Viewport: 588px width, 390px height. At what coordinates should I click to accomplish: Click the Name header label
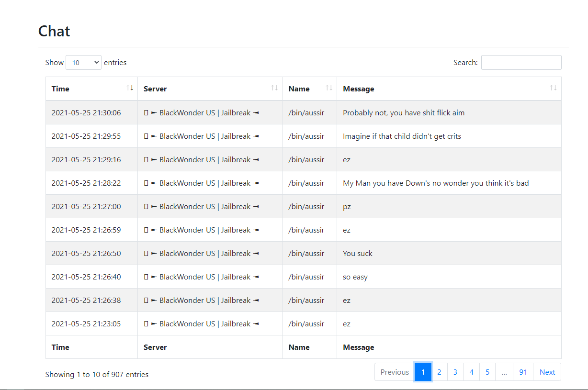coord(299,89)
